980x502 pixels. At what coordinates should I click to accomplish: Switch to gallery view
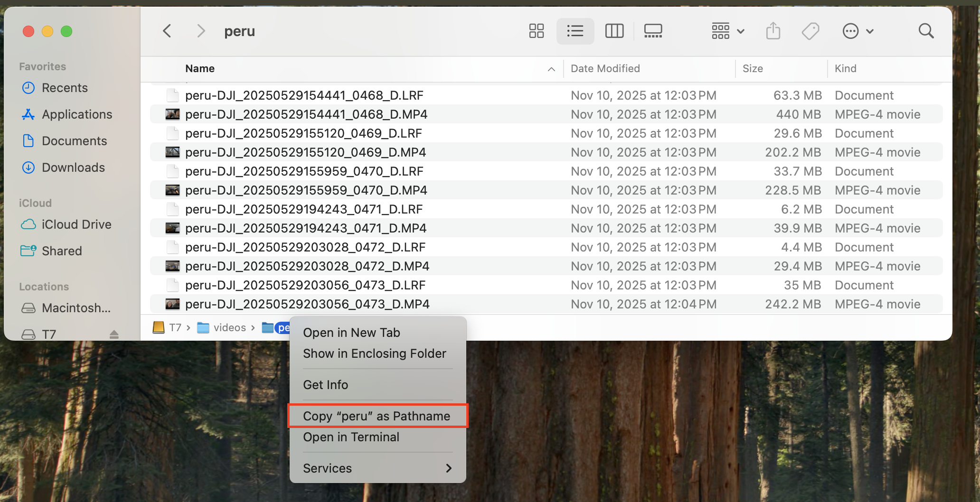[653, 31]
